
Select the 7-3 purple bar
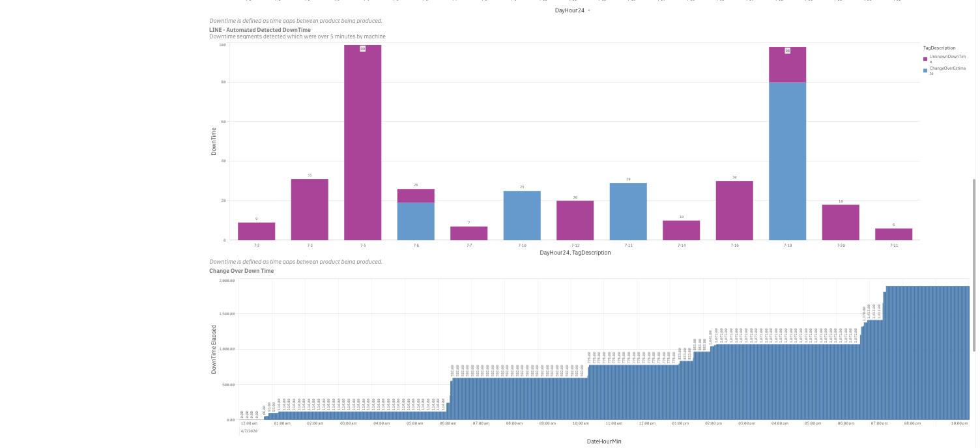pos(310,210)
